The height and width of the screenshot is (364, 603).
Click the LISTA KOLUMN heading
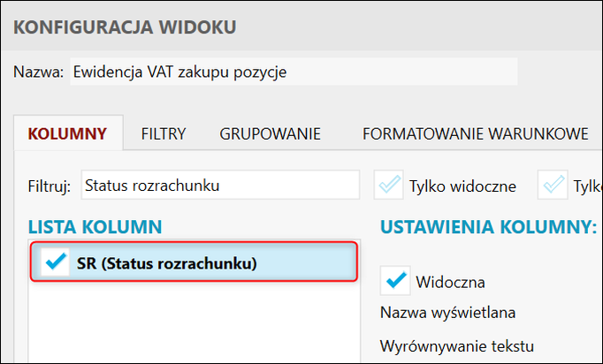pos(95,227)
